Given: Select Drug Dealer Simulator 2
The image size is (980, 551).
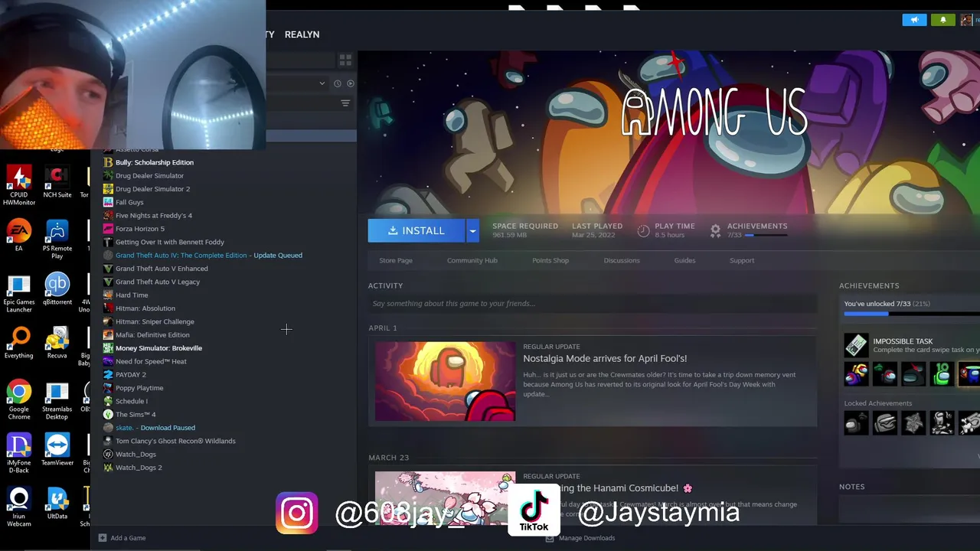Looking at the screenshot, I should 152,189.
